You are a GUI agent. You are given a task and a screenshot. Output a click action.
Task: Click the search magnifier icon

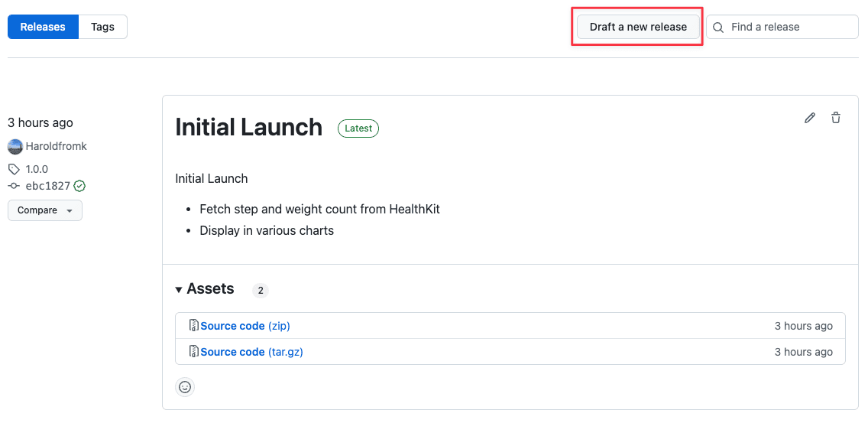click(718, 28)
